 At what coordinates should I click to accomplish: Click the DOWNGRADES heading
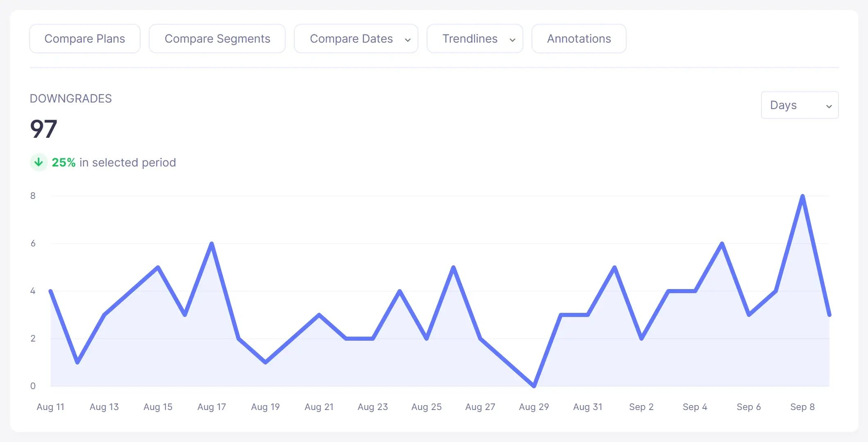click(71, 98)
